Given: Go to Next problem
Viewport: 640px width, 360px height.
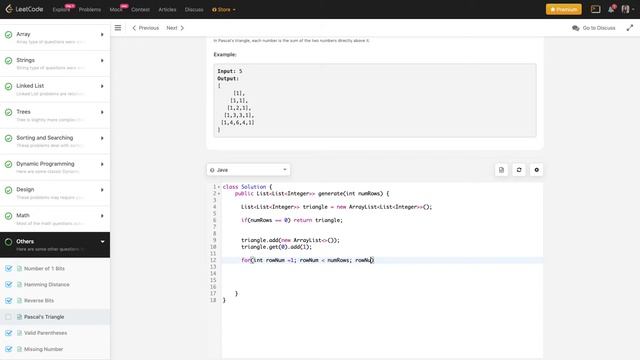Looking at the screenshot, I should tap(175, 28).
